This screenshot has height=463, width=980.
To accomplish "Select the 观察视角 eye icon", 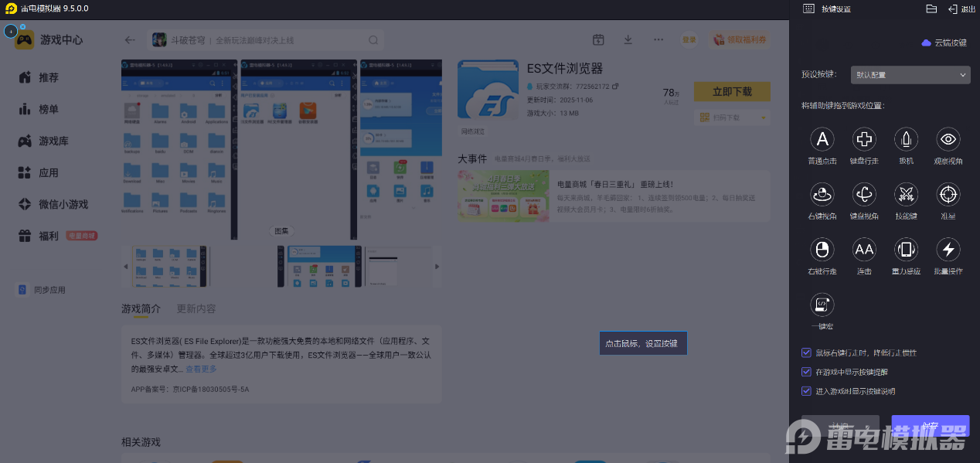I will point(948,139).
